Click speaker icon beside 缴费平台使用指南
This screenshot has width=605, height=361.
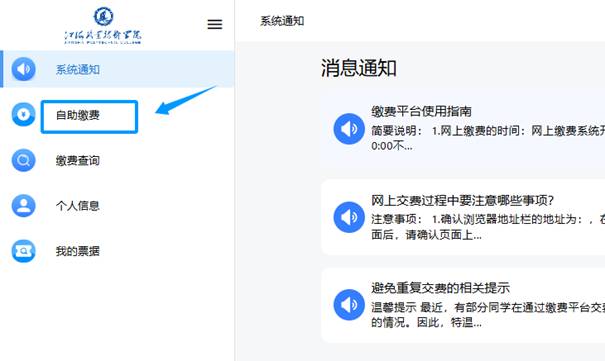pos(349,129)
